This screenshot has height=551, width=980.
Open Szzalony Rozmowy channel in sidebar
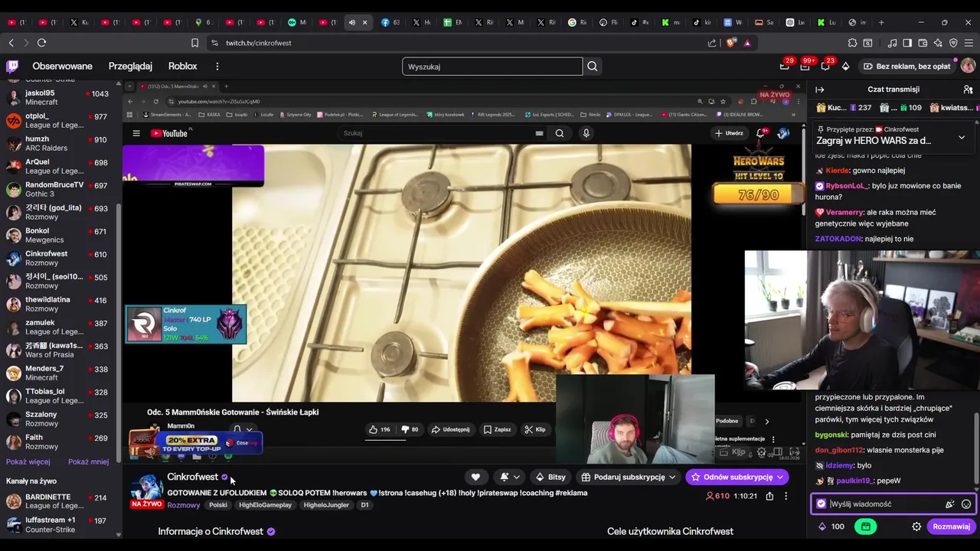pos(60,419)
